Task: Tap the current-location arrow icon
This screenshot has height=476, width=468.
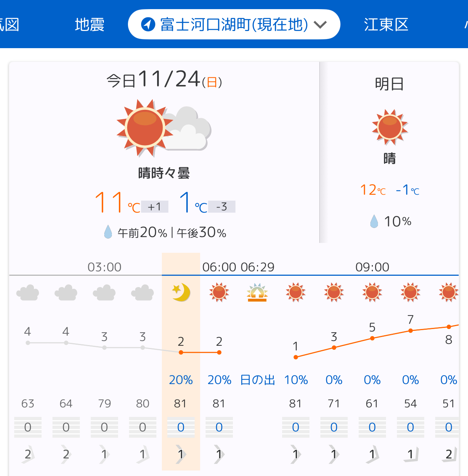Action: [148, 24]
